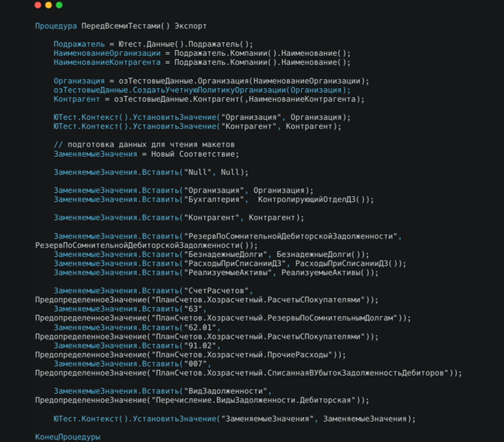Click the "Экспорт" keyword
The image size is (504, 442).
click(191, 26)
